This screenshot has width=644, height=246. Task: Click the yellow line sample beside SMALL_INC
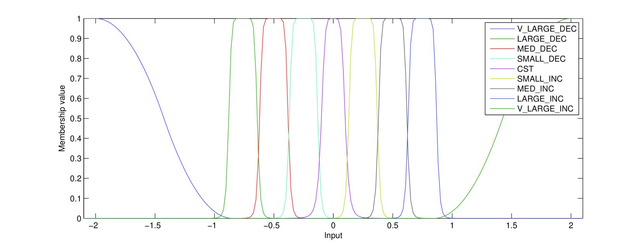click(502, 79)
